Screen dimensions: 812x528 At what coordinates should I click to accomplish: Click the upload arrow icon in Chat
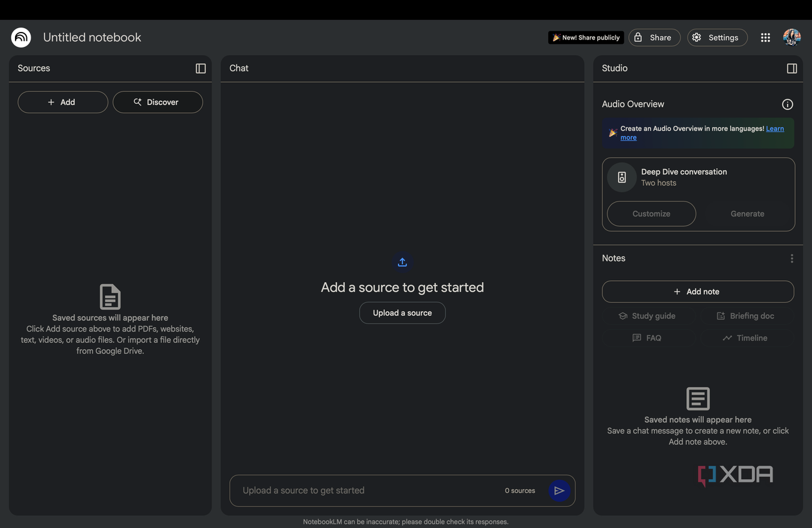pyautogui.click(x=402, y=262)
